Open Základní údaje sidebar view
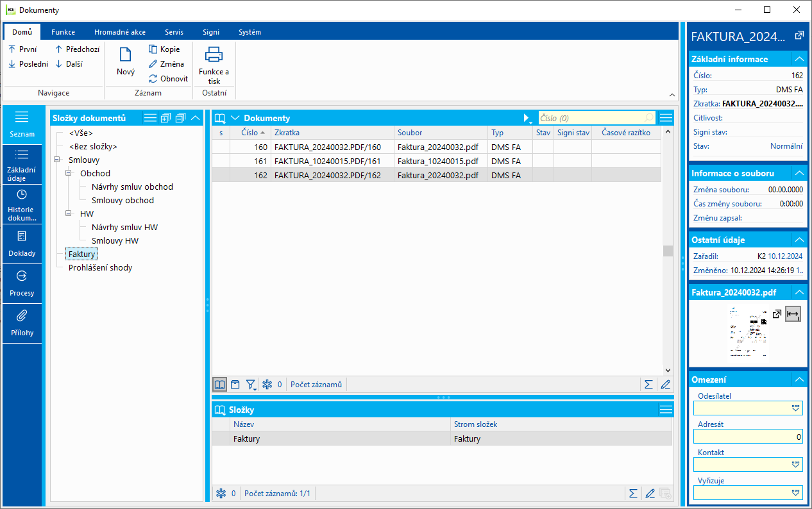 pyautogui.click(x=22, y=165)
